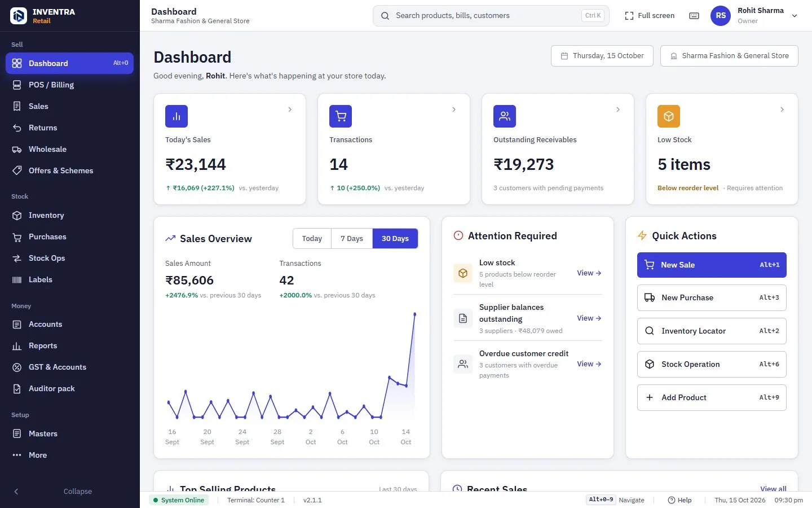Screen dimensions: 812x508
Task: Select the 30 Days tab
Action: point(395,239)
